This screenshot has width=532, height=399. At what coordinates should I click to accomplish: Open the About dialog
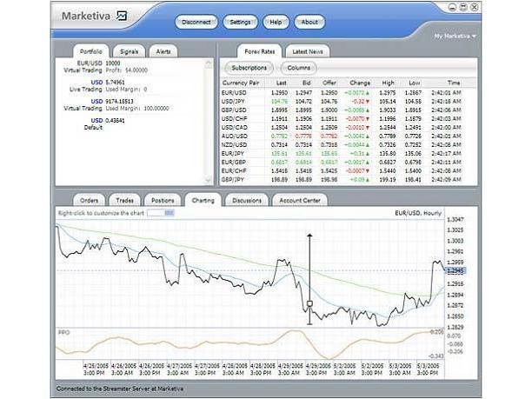309,22
